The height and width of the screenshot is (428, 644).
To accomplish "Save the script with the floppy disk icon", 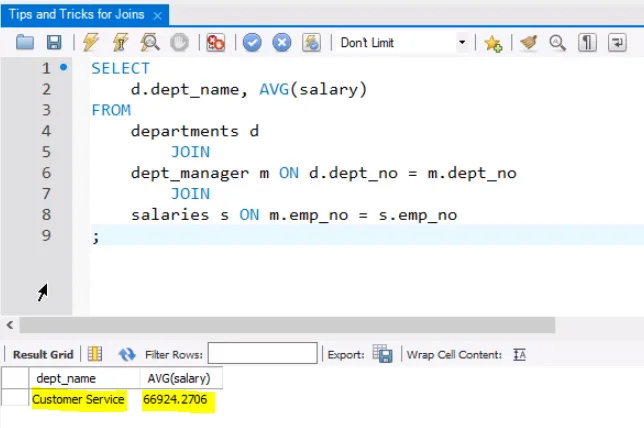I will click(54, 43).
